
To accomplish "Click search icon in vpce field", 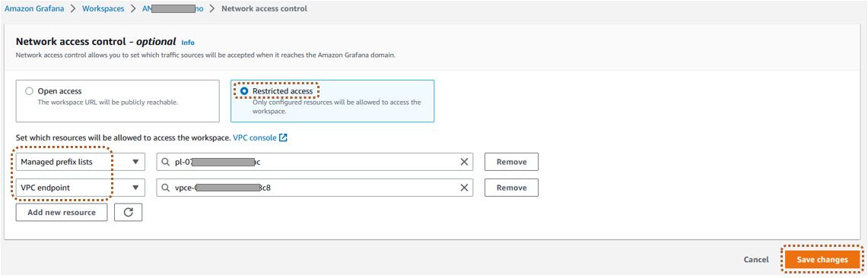I will tap(166, 188).
